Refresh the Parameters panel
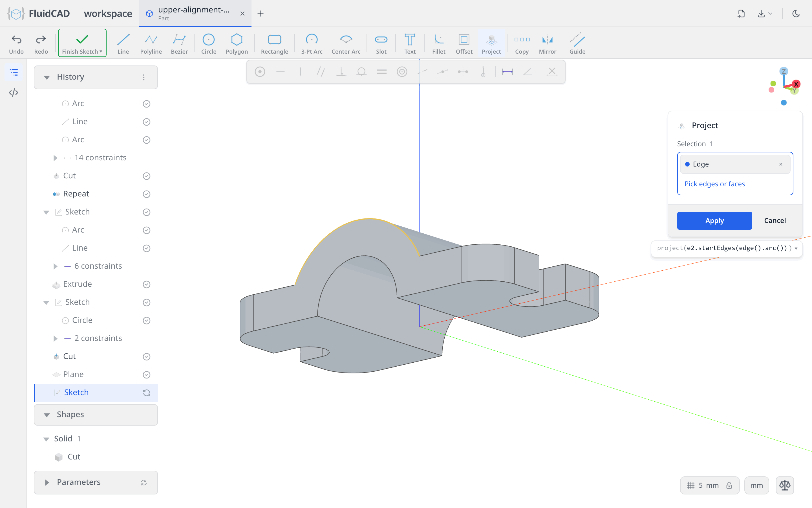 pos(144,483)
